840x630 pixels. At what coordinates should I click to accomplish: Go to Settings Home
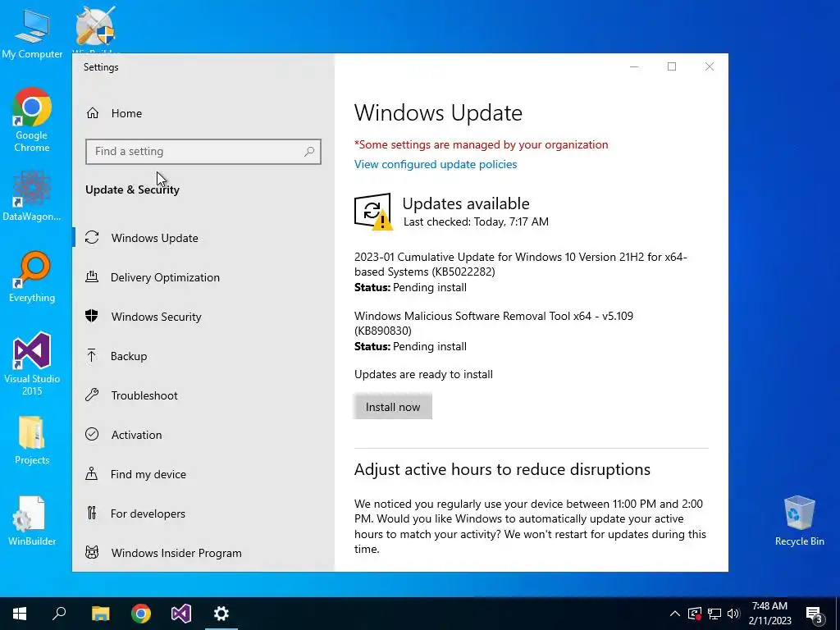pos(126,113)
